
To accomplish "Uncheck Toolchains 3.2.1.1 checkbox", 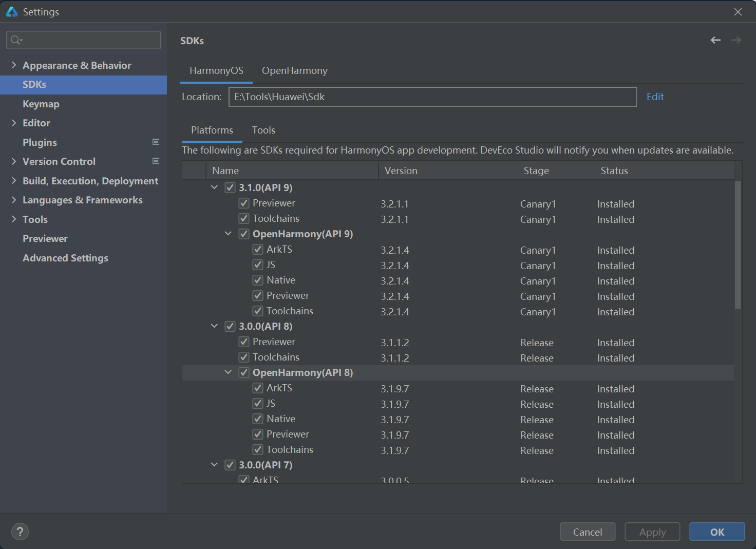I will click(x=244, y=219).
